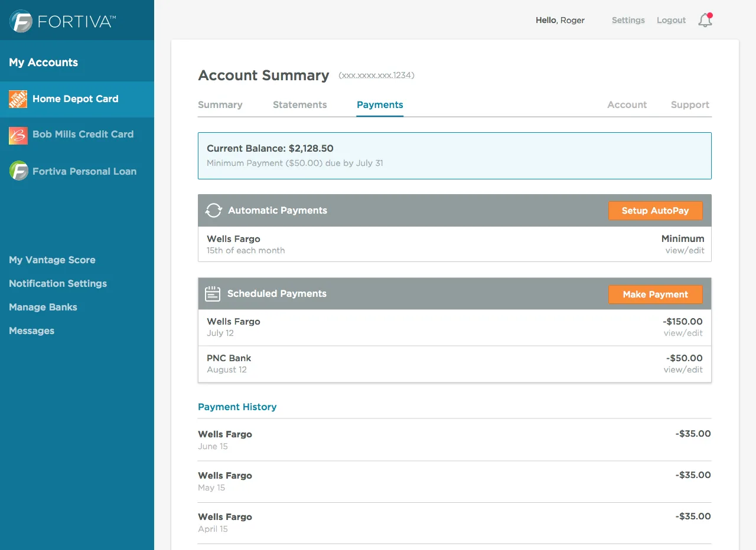Open the Fortiva Personal Loan account icon
Viewport: 756px width, 550px height.
(18, 171)
